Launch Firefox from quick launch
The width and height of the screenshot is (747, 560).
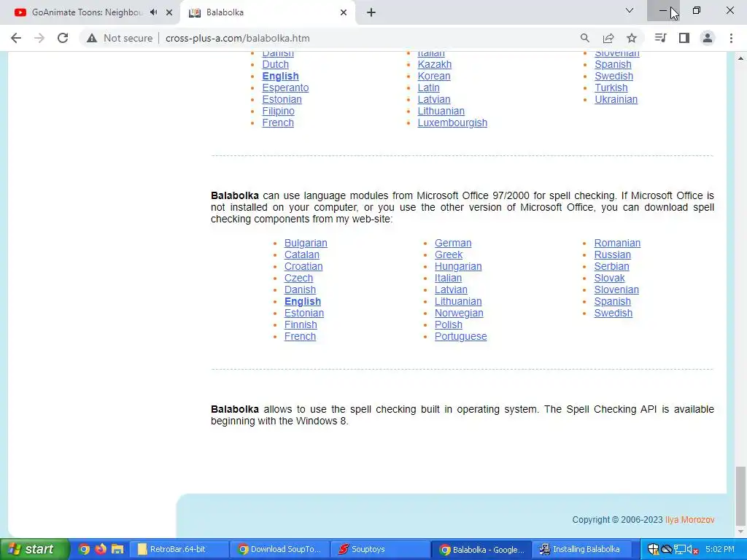101,550
